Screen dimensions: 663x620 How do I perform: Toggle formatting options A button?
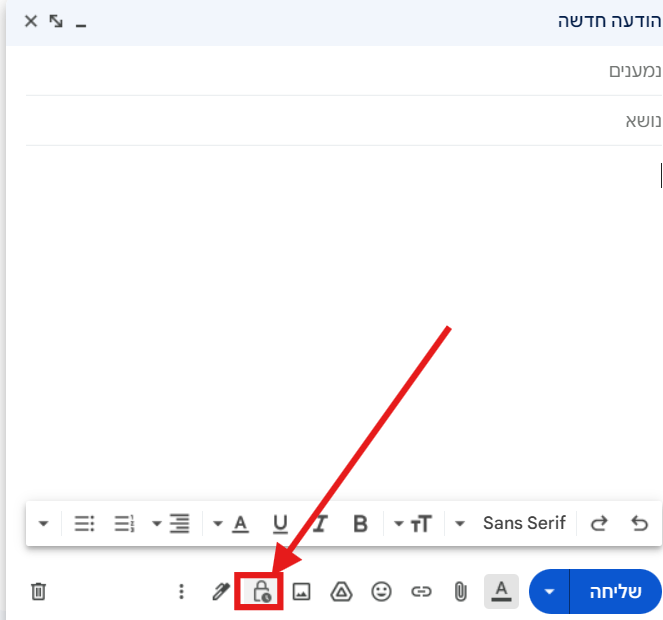tap(501, 591)
